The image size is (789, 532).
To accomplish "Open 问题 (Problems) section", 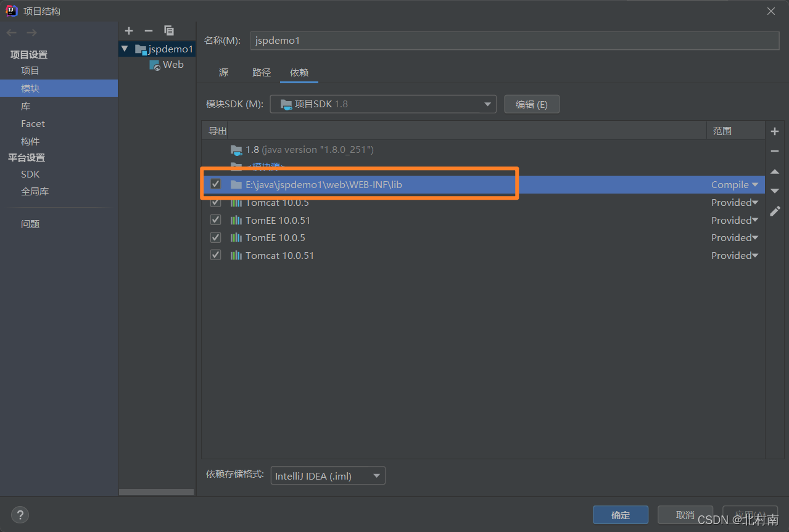I will point(30,224).
